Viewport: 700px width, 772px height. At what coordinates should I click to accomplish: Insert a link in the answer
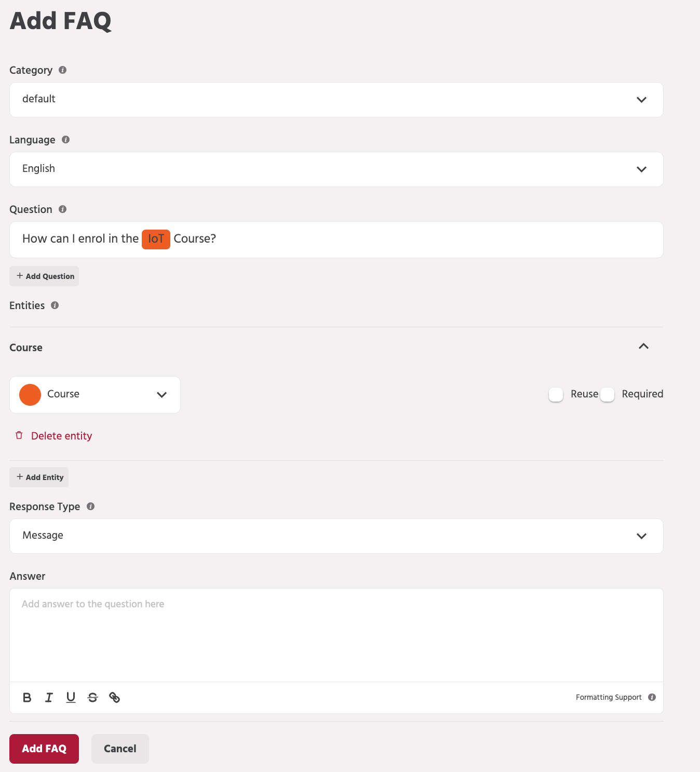(115, 698)
